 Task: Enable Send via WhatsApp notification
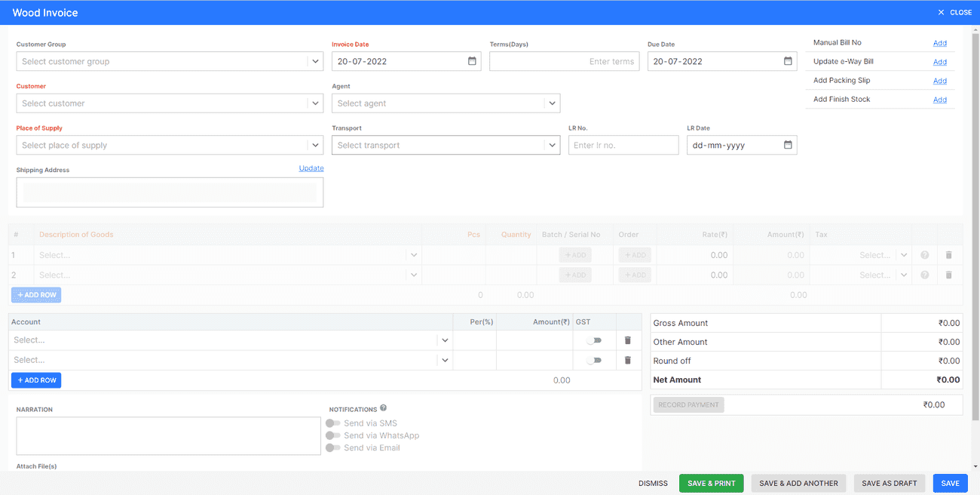pos(332,435)
